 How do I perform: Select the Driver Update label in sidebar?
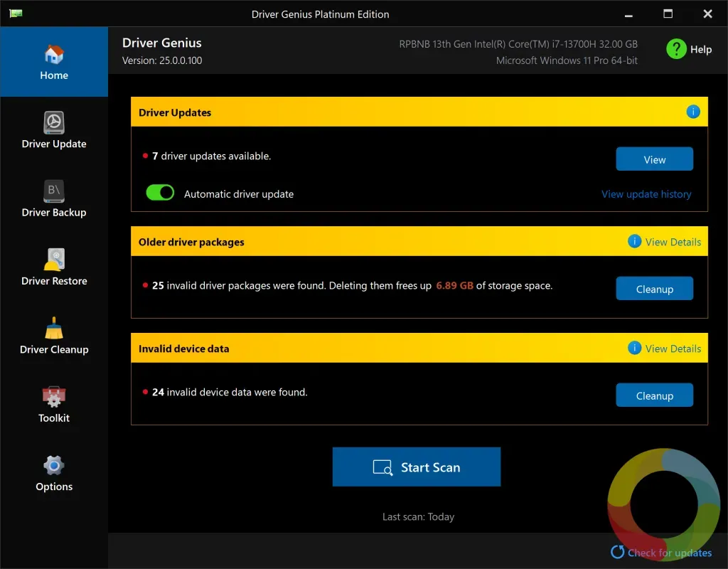point(54,144)
